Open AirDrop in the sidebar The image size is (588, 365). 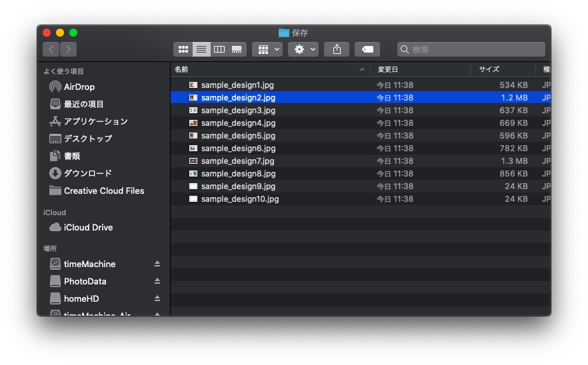pos(79,87)
